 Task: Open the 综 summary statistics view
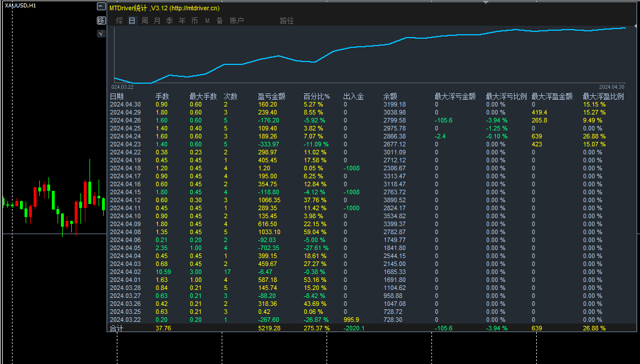(119, 21)
